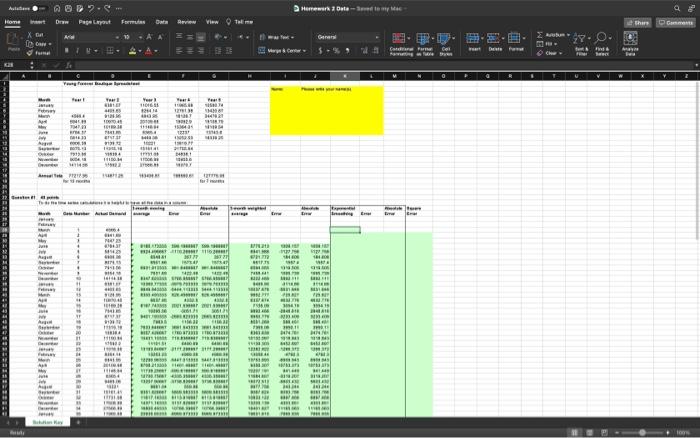The image size is (700, 438).
Task: Click the Format painter brush
Action: [38, 53]
